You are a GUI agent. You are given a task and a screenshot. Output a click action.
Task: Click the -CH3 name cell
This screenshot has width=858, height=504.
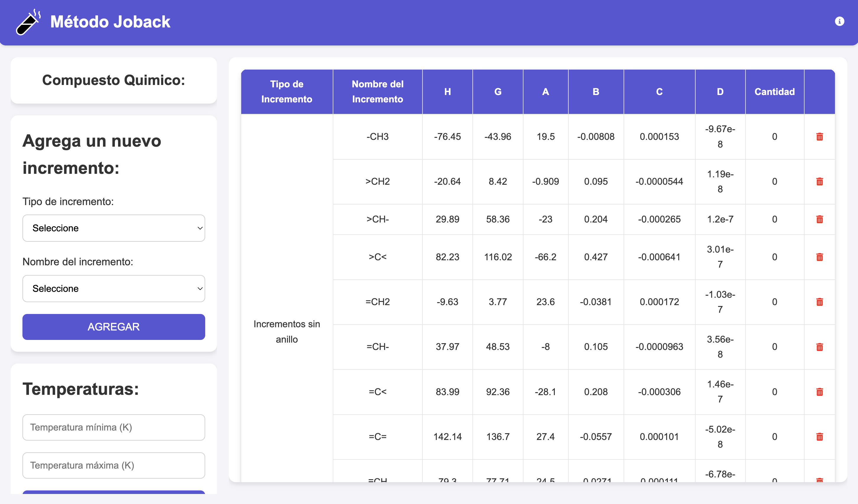click(378, 137)
